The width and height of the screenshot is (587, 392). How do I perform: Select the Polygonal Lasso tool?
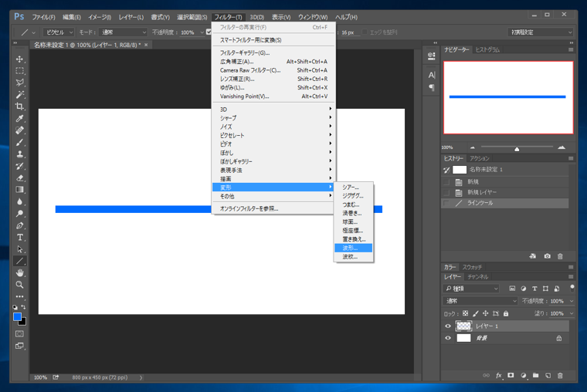(20, 83)
